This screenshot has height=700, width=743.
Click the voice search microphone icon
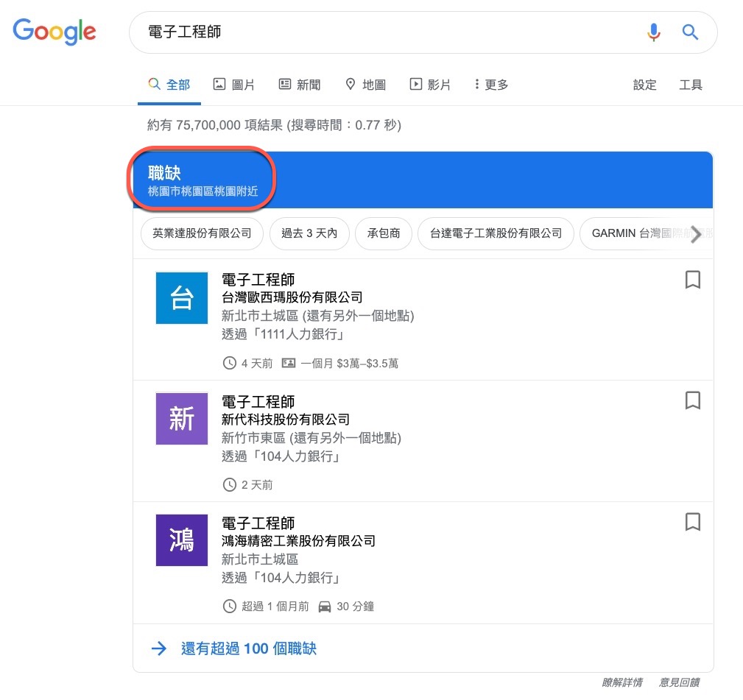653,32
